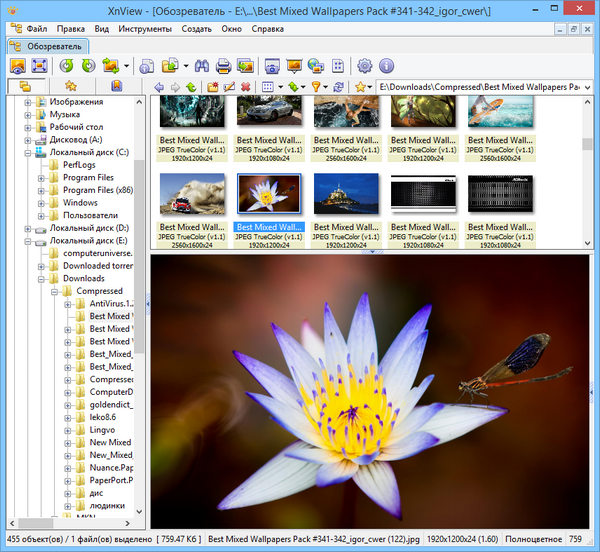Open settings with the gear icon
This screenshot has width=600, height=552.
(365, 66)
